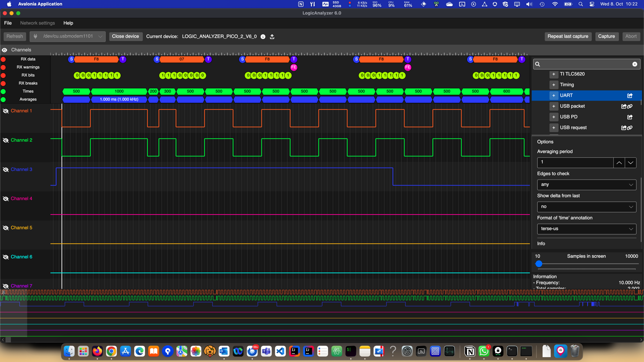Hide Channel 3 using its eye icon
Viewport: 644px width, 362px height.
(6, 170)
